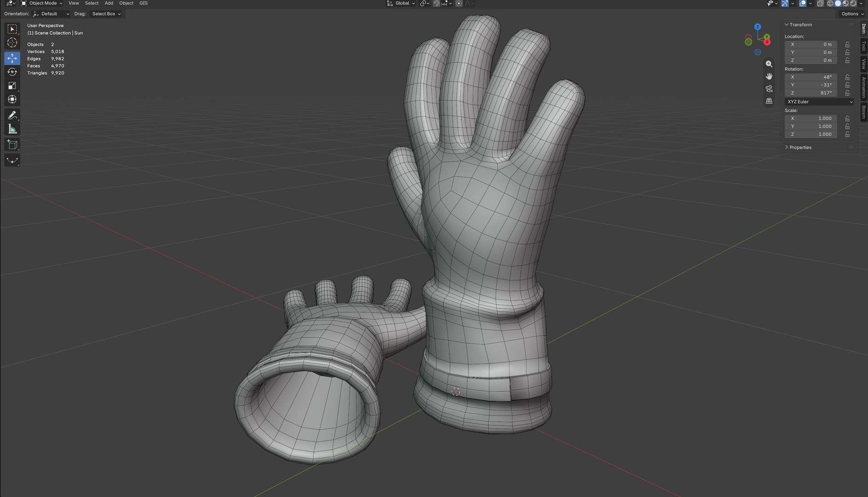Select the Rotate tool
Viewport: 868px width, 497px height.
click(12, 72)
